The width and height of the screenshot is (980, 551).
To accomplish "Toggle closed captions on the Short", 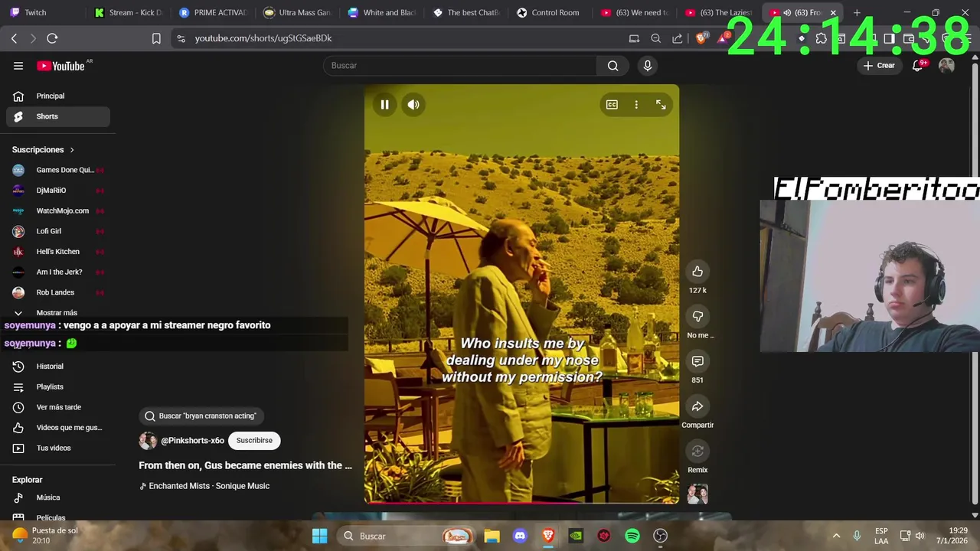I will tap(612, 105).
